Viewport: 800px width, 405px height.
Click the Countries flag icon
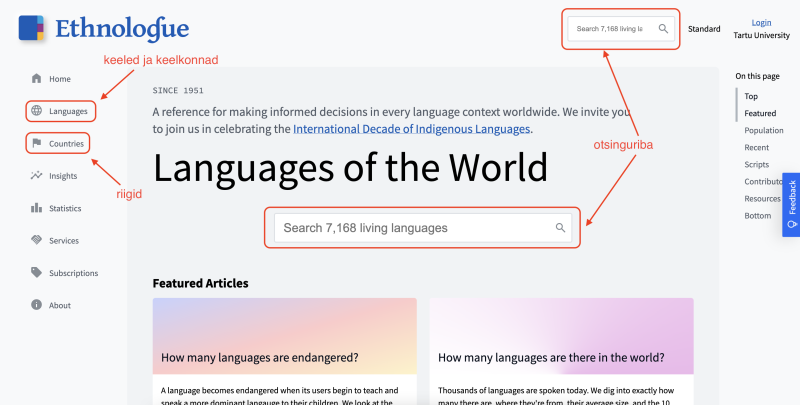tap(36, 143)
